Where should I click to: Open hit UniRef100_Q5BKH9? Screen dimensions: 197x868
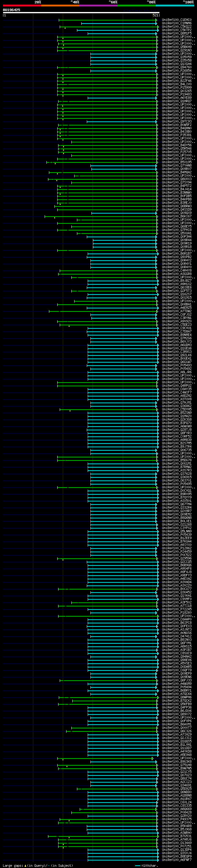(177, 47)
